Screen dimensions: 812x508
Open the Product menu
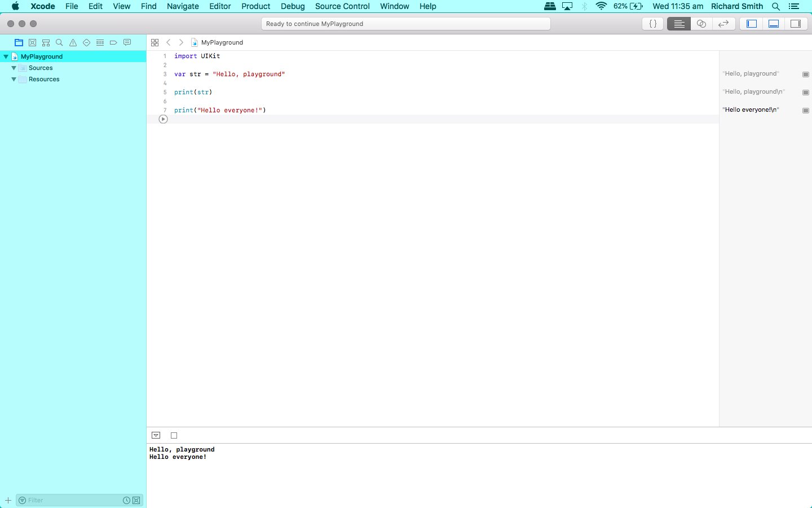[x=256, y=6]
